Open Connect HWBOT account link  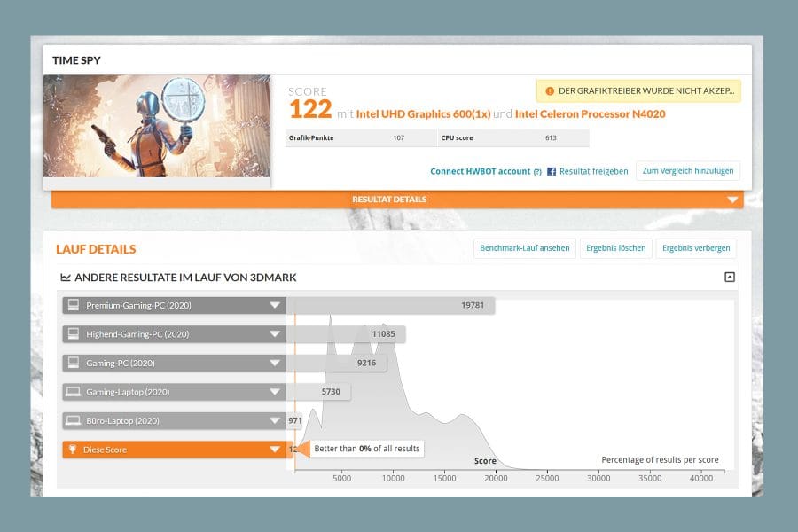tap(481, 171)
